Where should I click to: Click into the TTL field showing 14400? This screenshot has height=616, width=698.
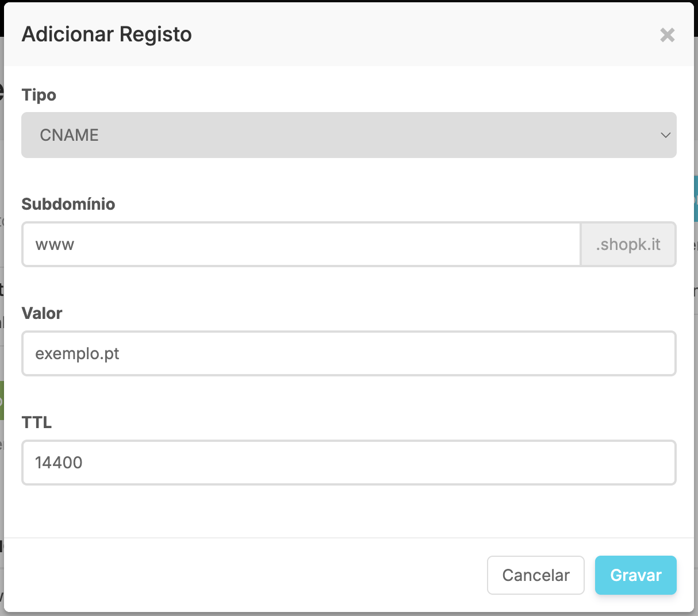(348, 463)
